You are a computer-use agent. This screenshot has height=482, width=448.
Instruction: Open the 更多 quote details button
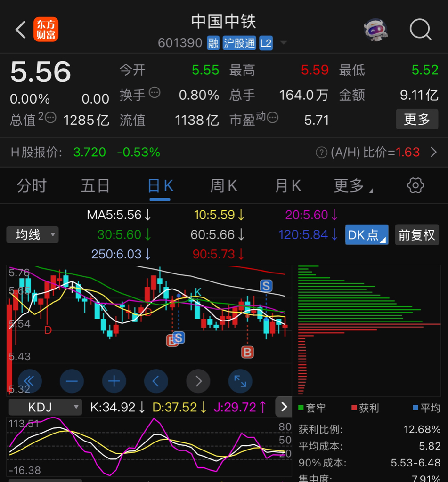[x=417, y=119]
